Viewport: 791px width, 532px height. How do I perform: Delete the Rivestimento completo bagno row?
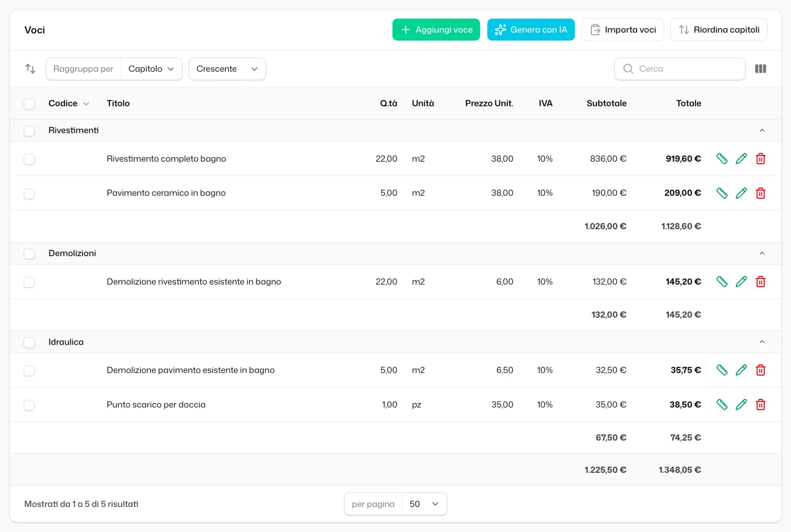point(760,159)
